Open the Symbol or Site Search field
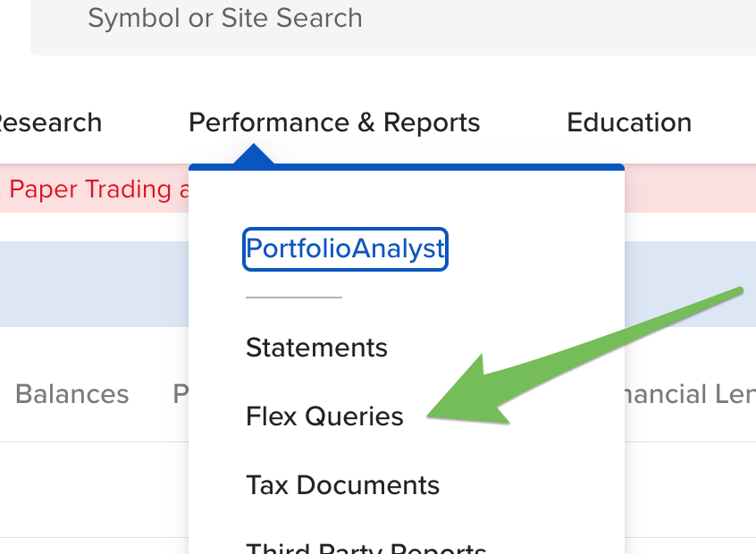The image size is (756, 554). coord(223,18)
